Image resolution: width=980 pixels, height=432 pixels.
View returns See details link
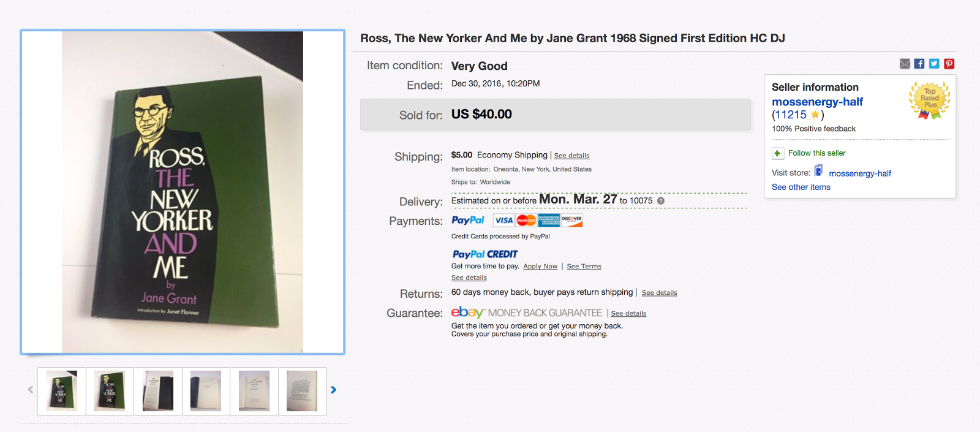coord(659,293)
